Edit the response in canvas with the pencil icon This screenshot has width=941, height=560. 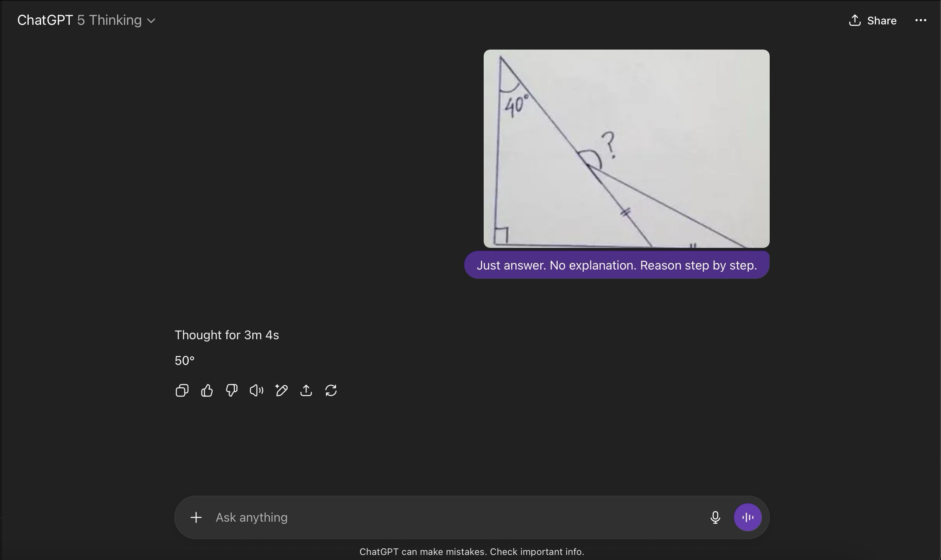(281, 390)
